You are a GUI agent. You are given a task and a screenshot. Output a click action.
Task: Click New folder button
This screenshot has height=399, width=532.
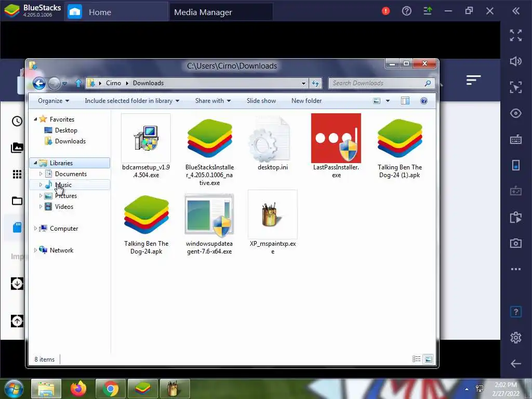pyautogui.click(x=307, y=101)
